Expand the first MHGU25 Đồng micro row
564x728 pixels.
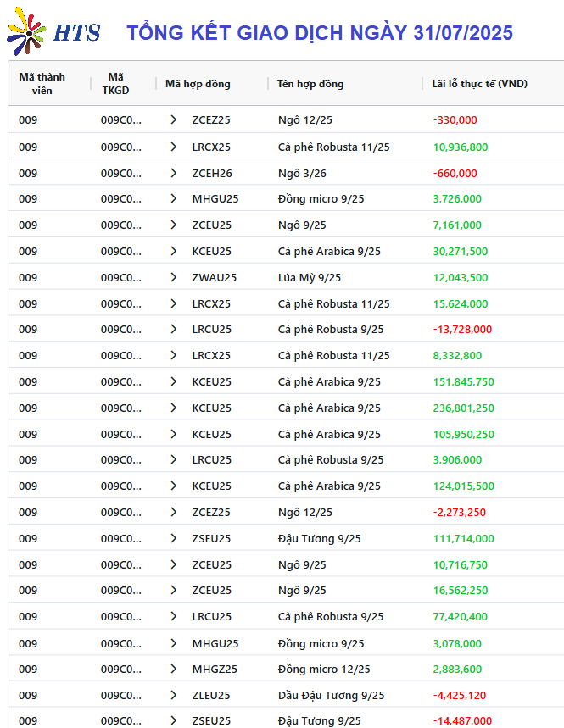coord(173,198)
